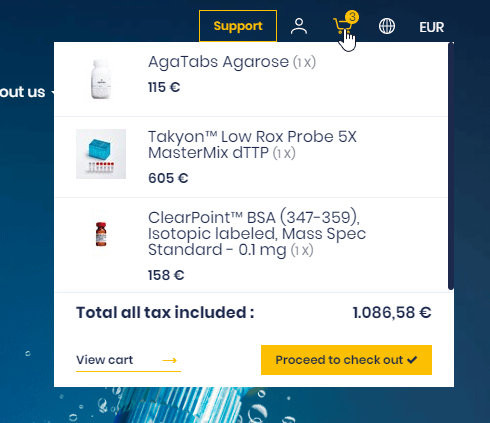The width and height of the screenshot is (490, 423).
Task: Open the AgaTabs Agarose product link
Action: (x=218, y=62)
